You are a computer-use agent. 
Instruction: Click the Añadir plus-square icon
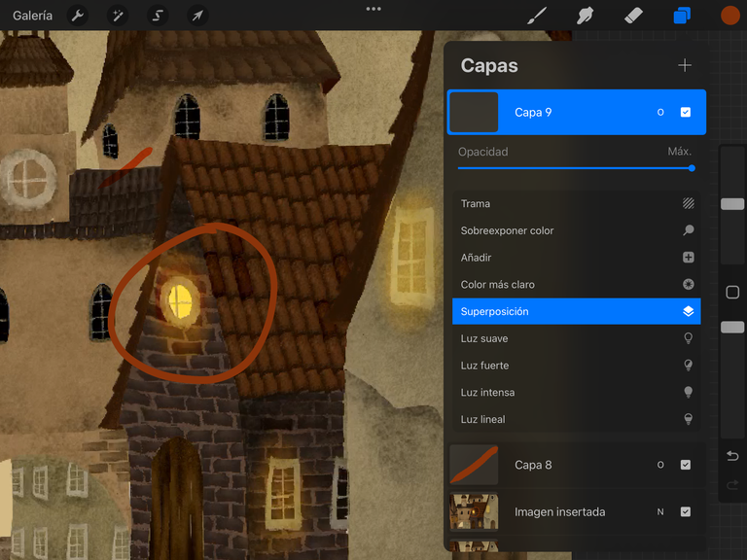(689, 258)
